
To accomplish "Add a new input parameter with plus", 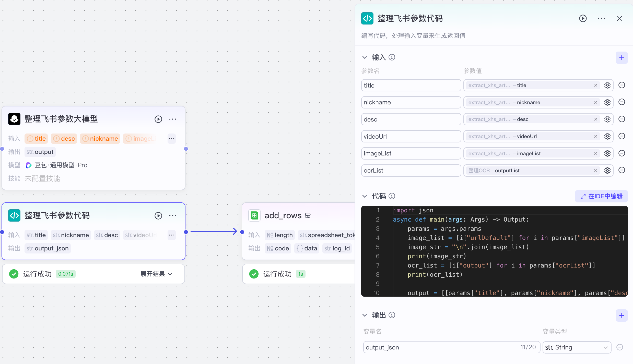I will 622,58.
